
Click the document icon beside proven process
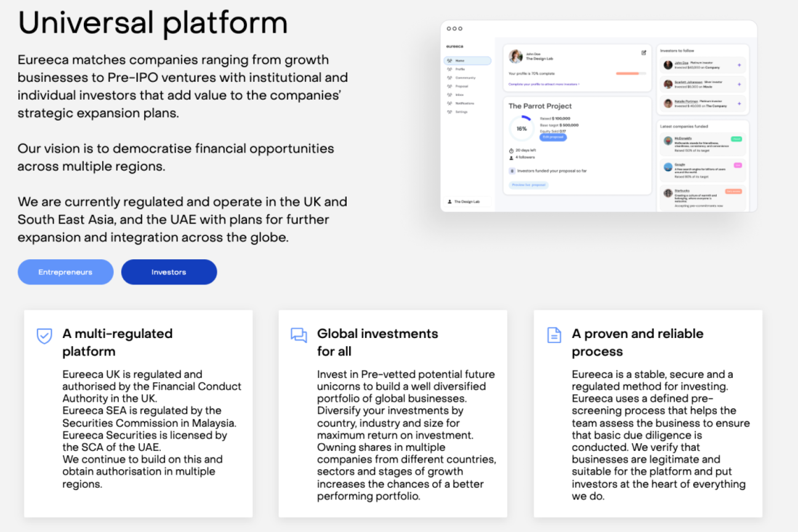pos(554,335)
